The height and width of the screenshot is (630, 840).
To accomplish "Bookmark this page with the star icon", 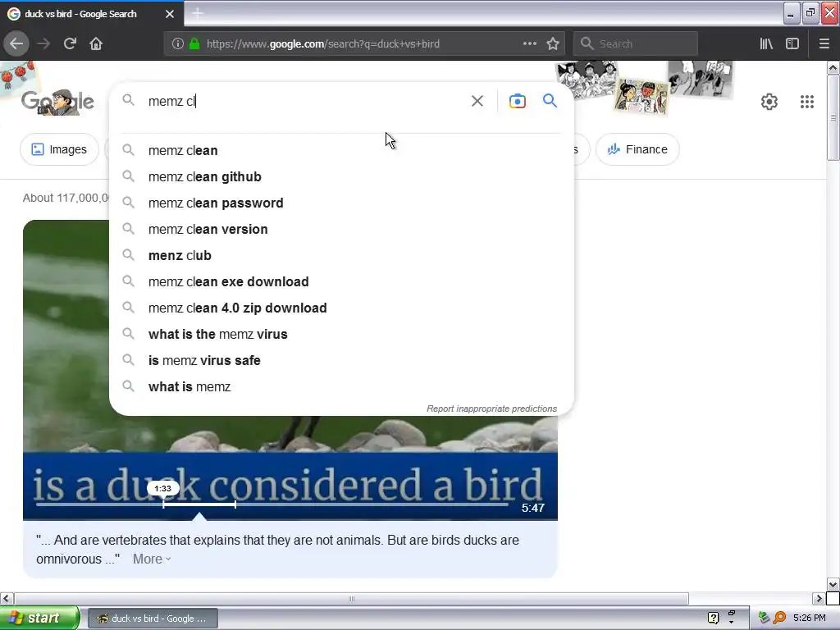I will [x=553, y=43].
